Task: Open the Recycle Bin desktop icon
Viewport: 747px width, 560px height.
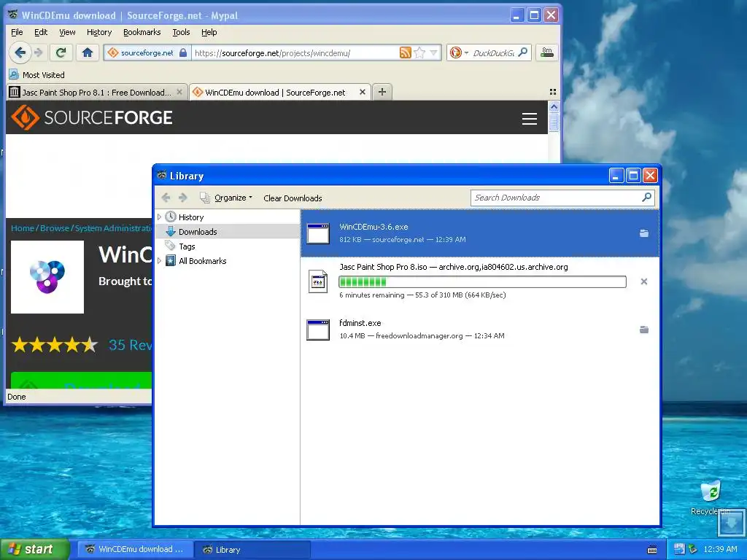Action: 711,498
